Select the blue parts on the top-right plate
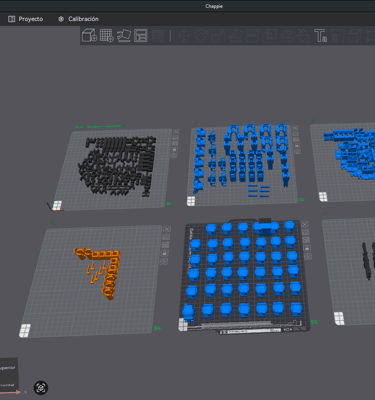The width and height of the screenshot is (375, 400). point(350,153)
